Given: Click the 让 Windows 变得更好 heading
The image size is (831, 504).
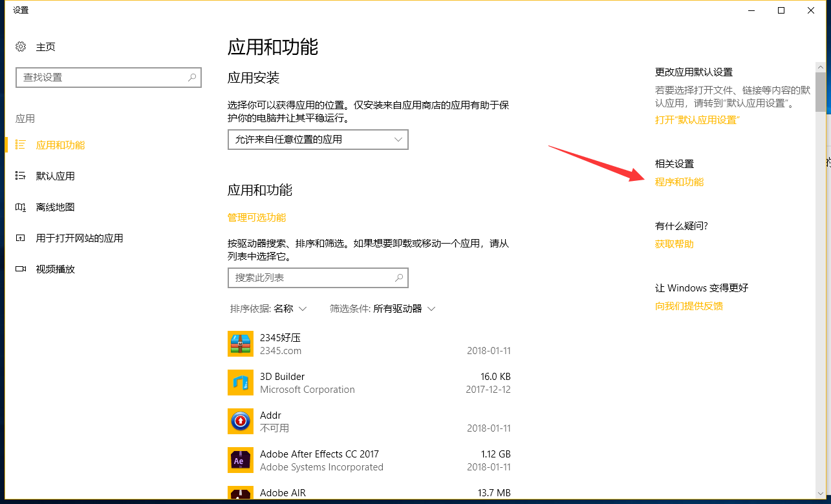Looking at the screenshot, I should pos(702,288).
